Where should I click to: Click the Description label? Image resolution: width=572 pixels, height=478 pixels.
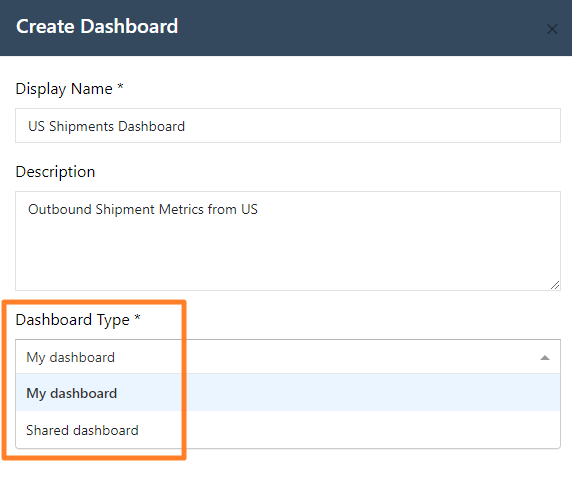click(55, 171)
